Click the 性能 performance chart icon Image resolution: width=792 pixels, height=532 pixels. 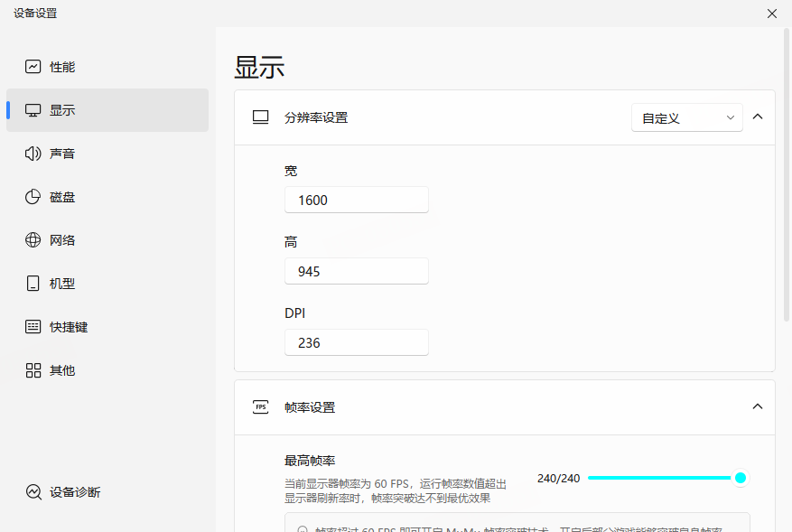pyautogui.click(x=33, y=67)
